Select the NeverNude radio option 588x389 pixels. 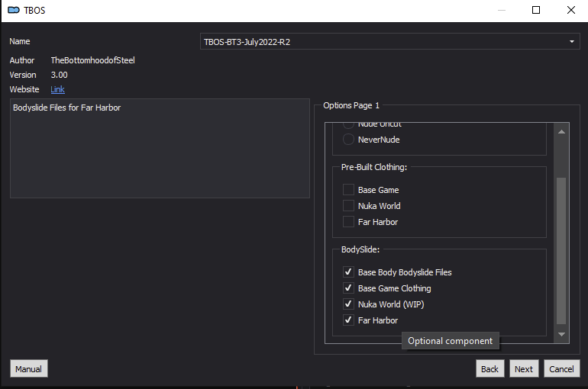pos(348,140)
